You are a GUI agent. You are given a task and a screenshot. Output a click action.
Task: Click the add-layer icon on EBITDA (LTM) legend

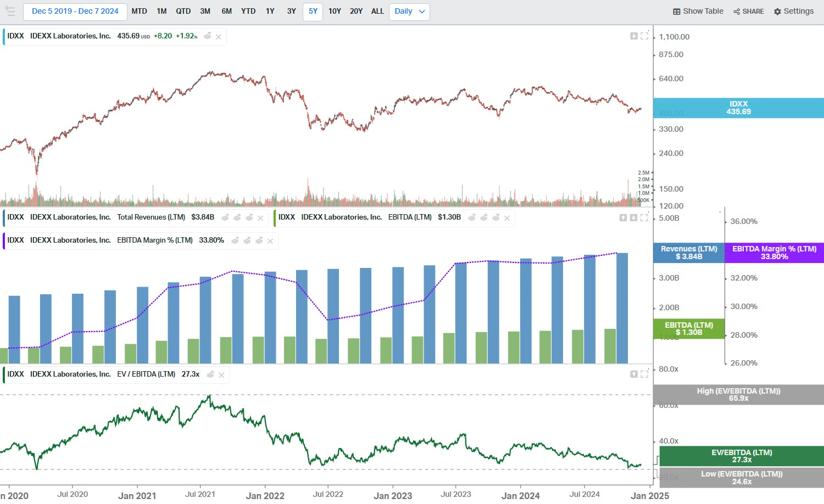tap(472, 217)
